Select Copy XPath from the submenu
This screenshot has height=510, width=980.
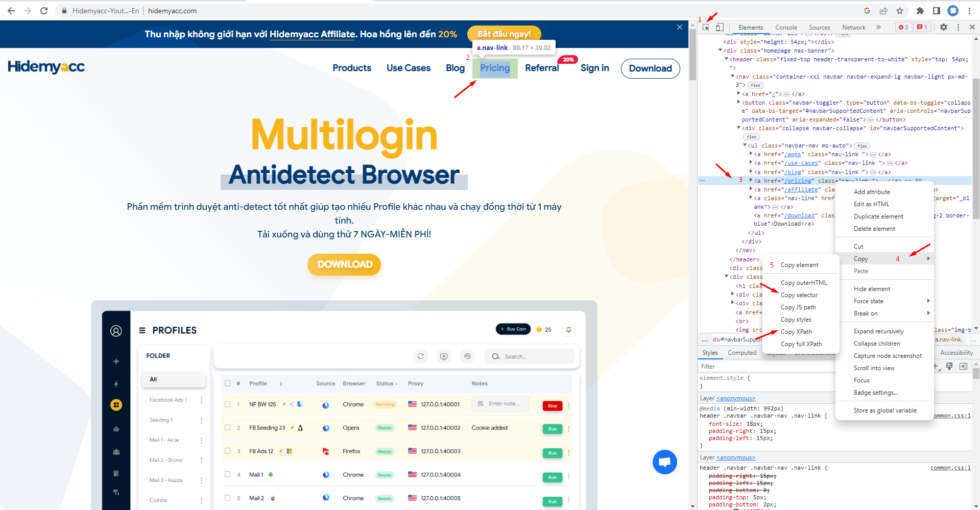click(796, 332)
